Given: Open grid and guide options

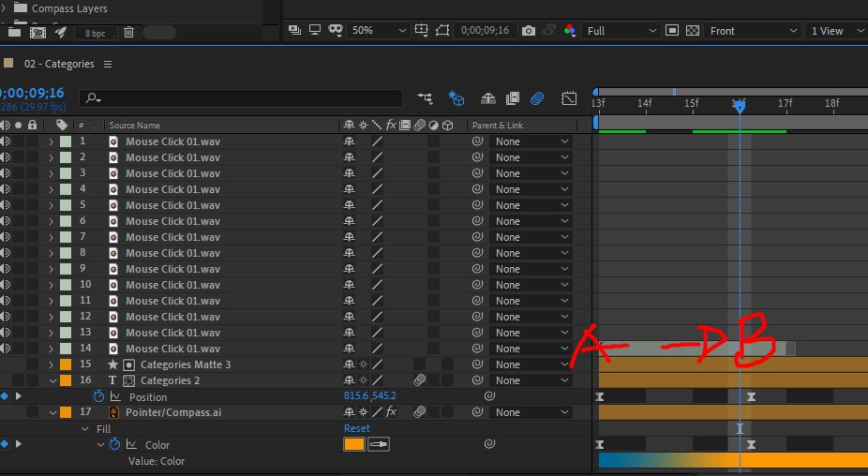Looking at the screenshot, I should click(421, 30).
